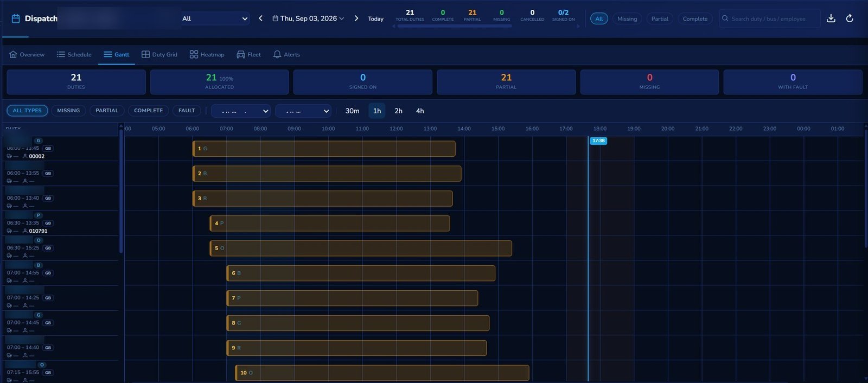This screenshot has width=868, height=383.
Task: Toggle the top Missing status filter
Action: [x=627, y=18]
